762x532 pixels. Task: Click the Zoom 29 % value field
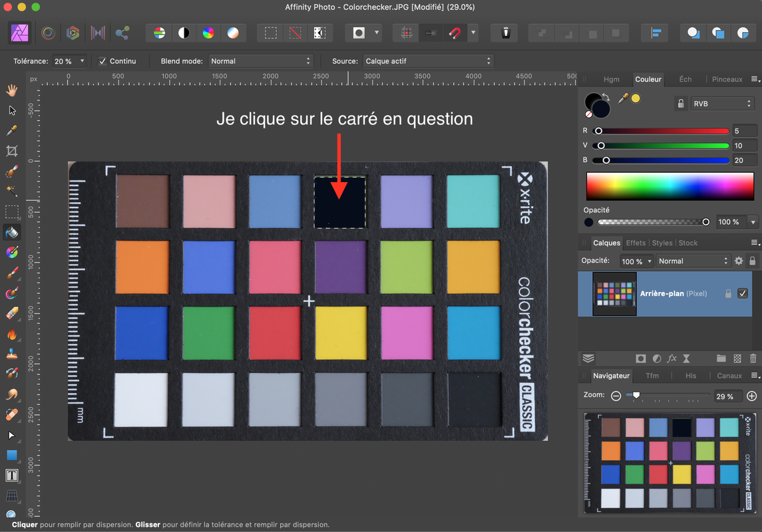(727, 396)
